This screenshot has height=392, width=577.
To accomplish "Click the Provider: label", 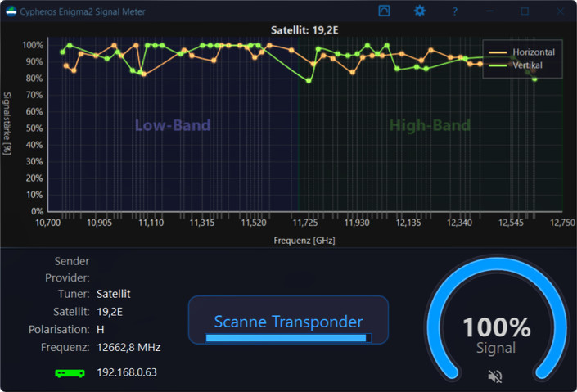I will [x=67, y=278].
